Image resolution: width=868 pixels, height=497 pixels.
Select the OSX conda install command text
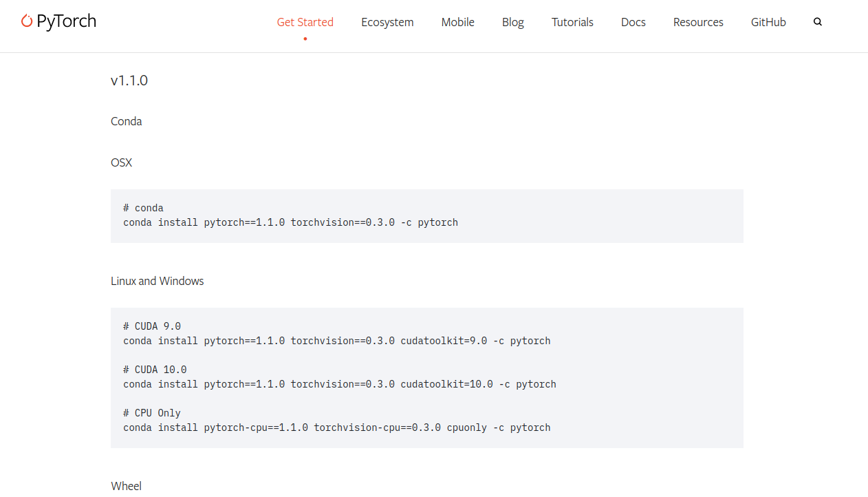291,222
